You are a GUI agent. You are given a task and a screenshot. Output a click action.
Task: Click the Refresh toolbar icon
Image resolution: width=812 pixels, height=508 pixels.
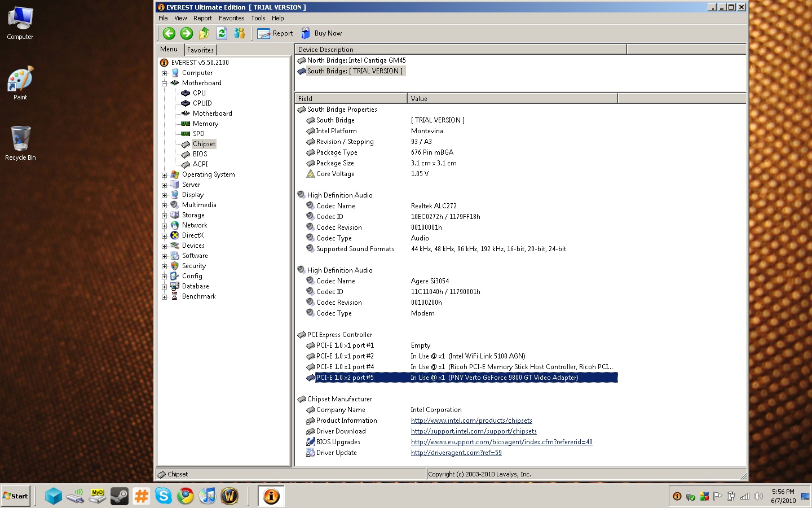click(x=222, y=33)
